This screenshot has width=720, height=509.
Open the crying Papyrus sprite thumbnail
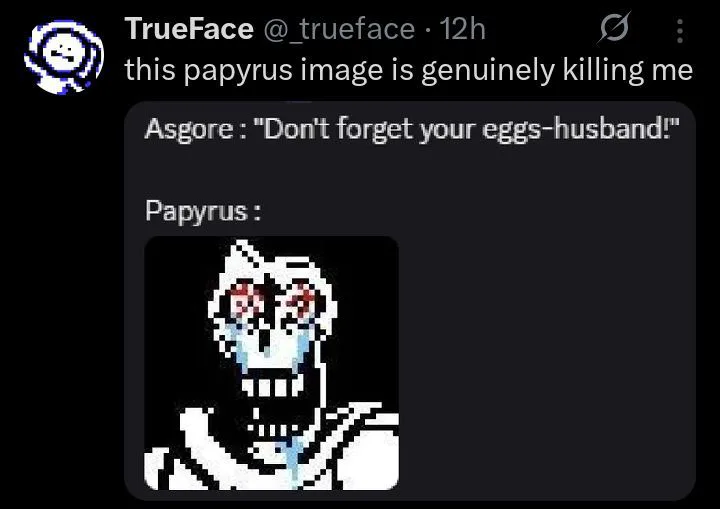point(271,363)
